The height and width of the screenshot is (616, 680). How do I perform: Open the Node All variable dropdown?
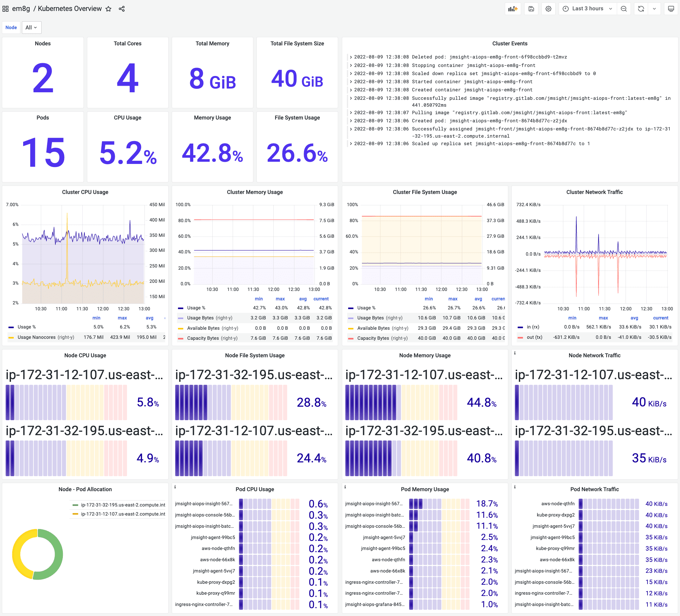[x=31, y=28]
